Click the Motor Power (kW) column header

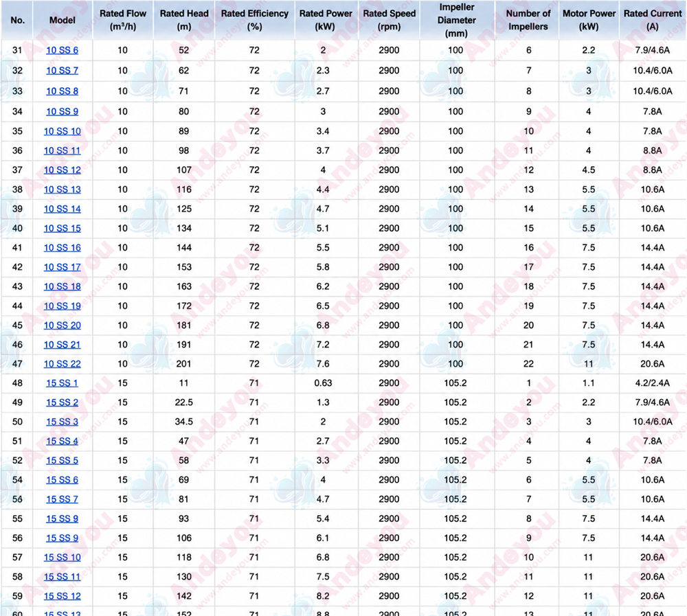point(589,20)
